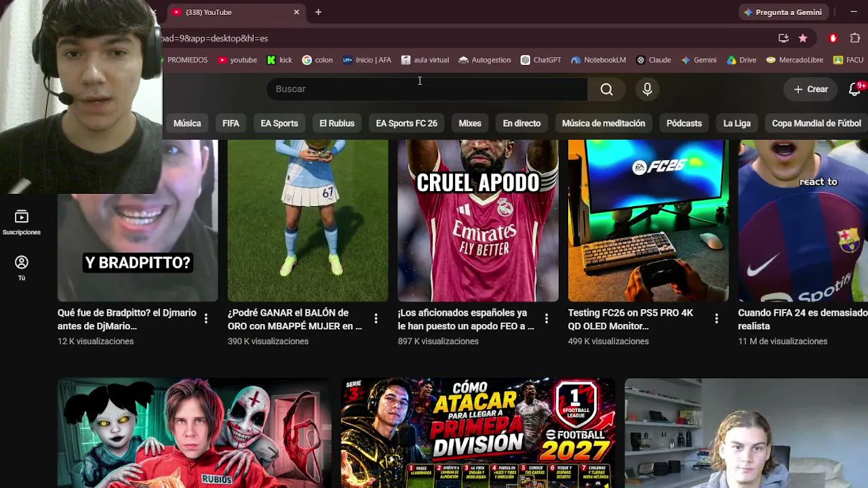Open the Claude bookmark
Viewport: 868px width, 488px height.
tap(654, 60)
